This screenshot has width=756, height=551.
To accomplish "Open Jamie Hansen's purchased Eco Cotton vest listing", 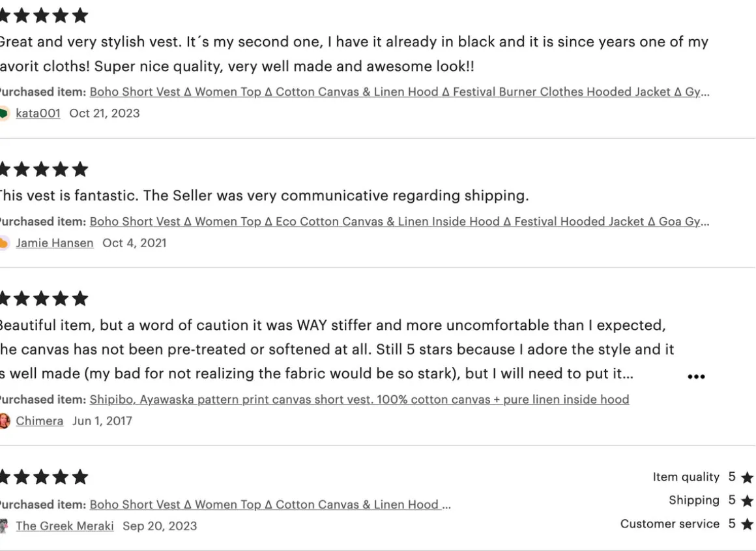I will coord(399,222).
